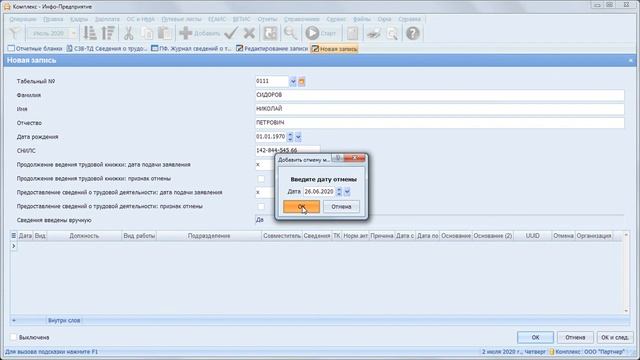Click the magnifier search toolbar icon
The height and width of the screenshot is (360, 640).
pyautogui.click(x=290, y=33)
